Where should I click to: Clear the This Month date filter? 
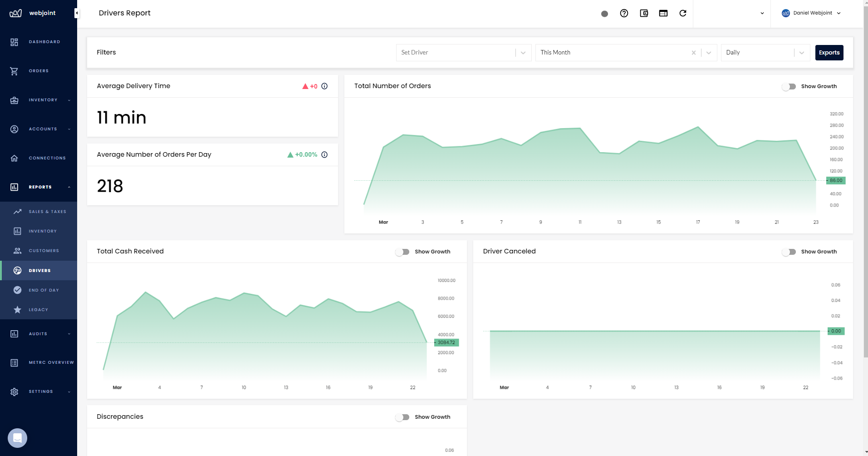point(693,53)
